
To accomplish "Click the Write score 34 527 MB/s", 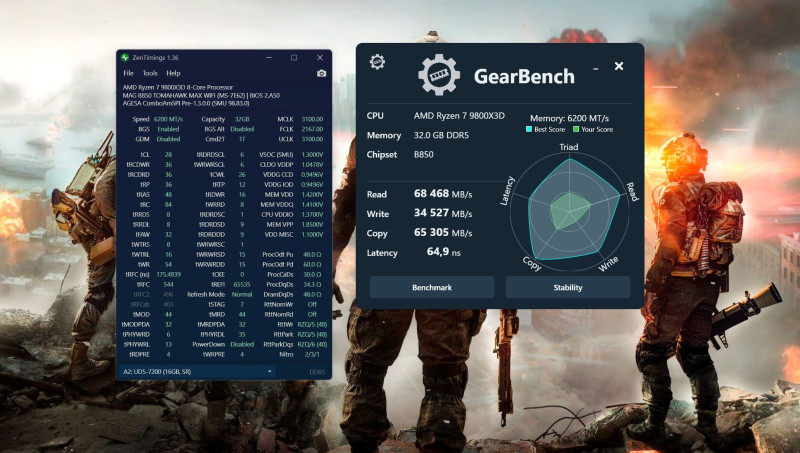I will pyautogui.click(x=443, y=213).
